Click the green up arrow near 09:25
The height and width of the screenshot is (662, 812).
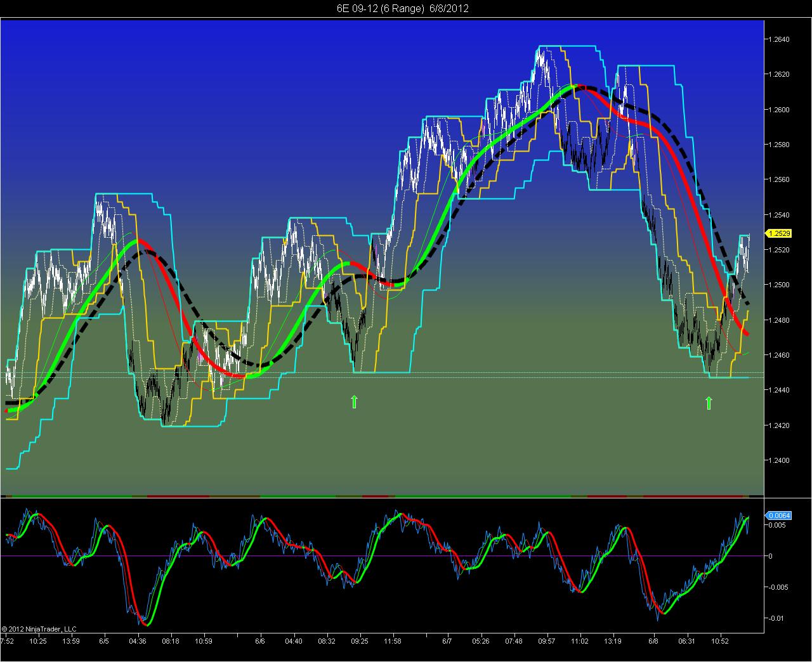354,401
